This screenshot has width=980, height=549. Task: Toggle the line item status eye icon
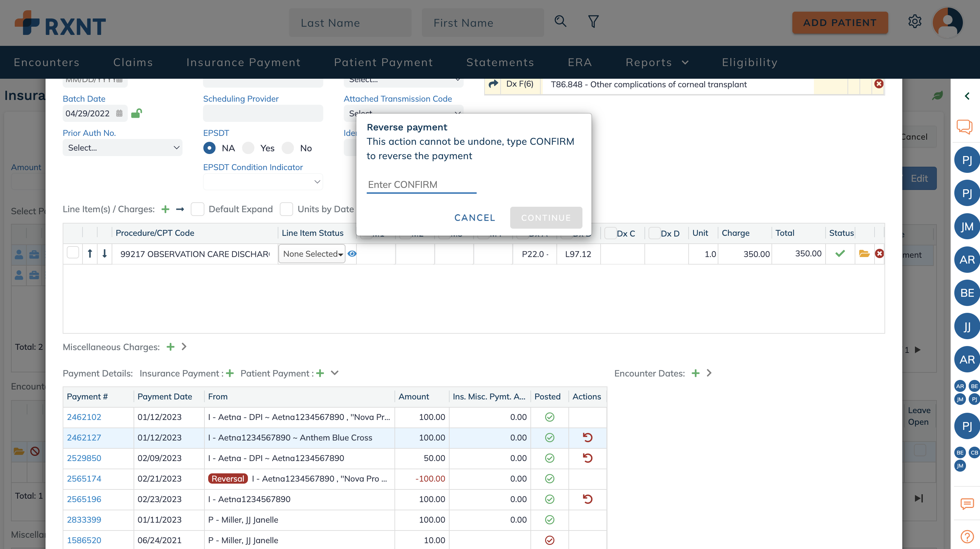coord(352,254)
